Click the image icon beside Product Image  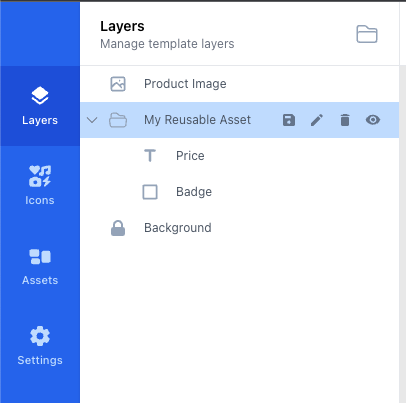click(x=118, y=84)
